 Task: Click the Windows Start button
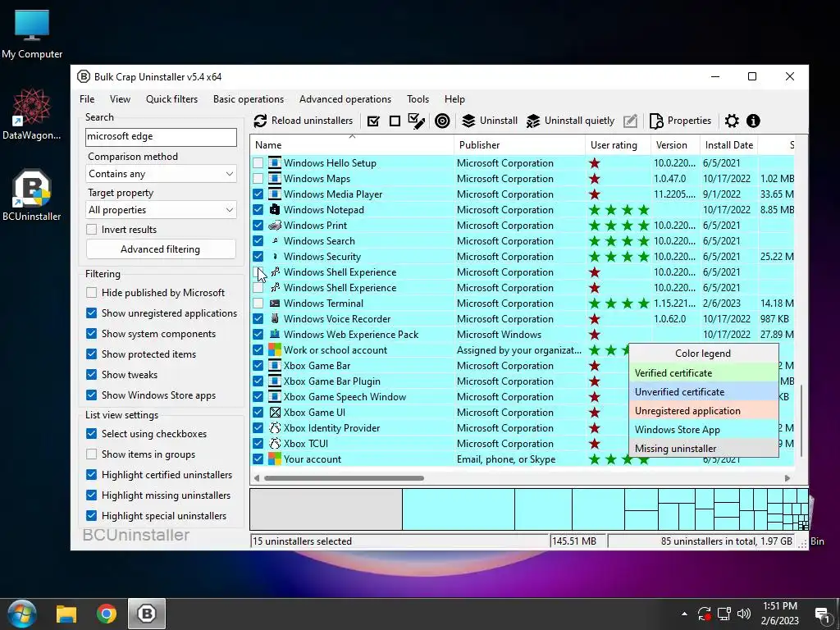tap(21, 614)
